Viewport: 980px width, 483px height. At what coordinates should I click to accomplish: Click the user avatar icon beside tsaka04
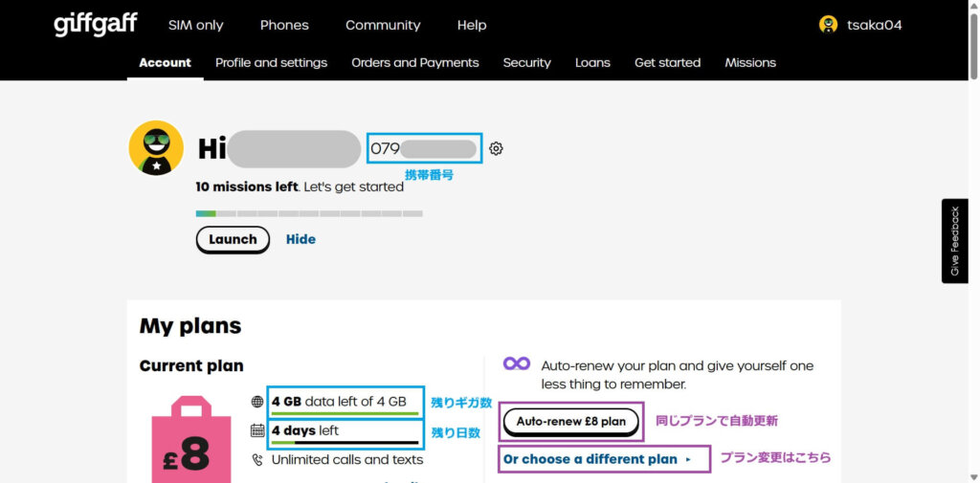(x=828, y=25)
